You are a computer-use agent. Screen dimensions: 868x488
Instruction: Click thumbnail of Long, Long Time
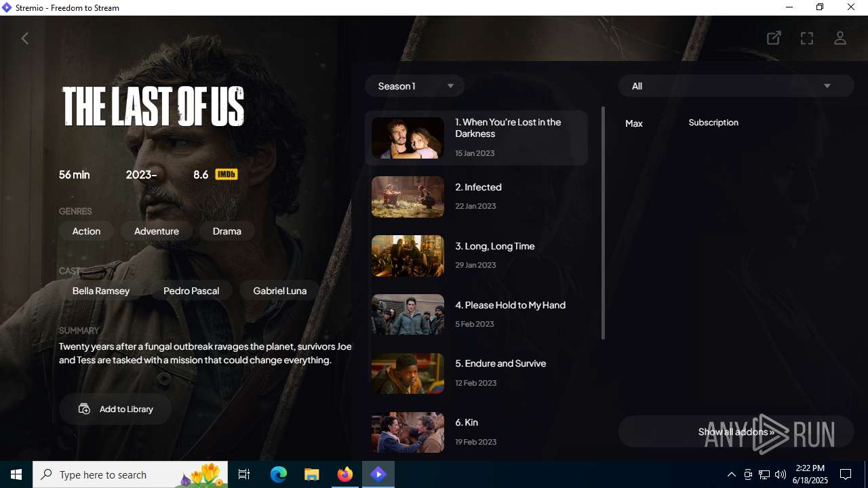408,256
